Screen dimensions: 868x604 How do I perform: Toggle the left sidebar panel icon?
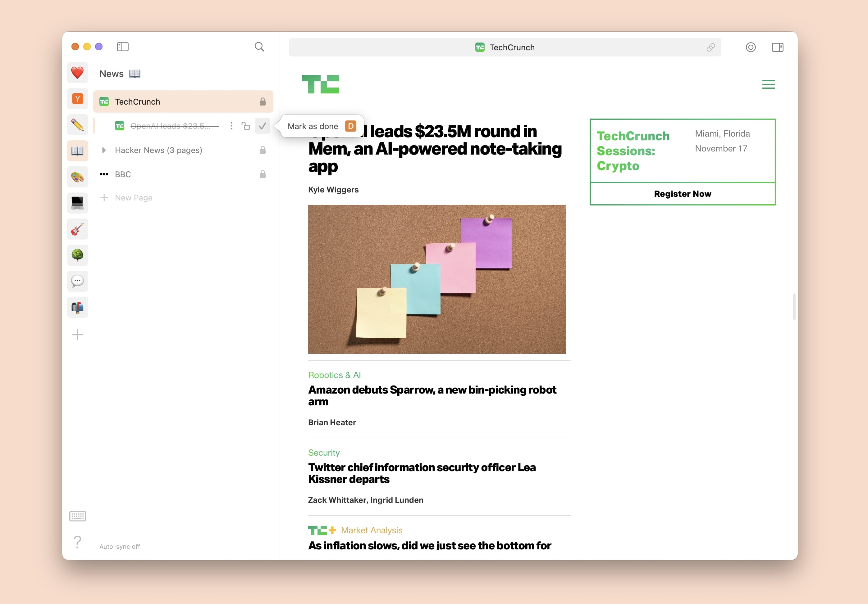click(122, 47)
